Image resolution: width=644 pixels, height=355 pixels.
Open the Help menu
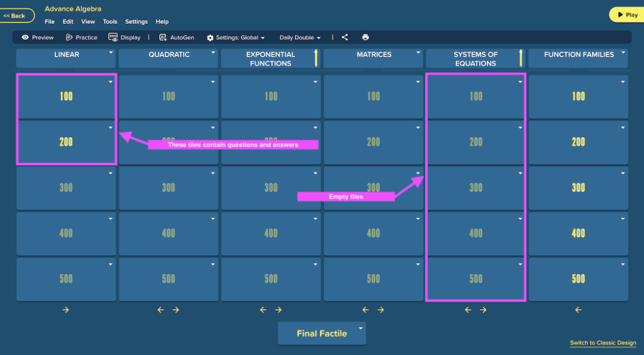pos(162,21)
